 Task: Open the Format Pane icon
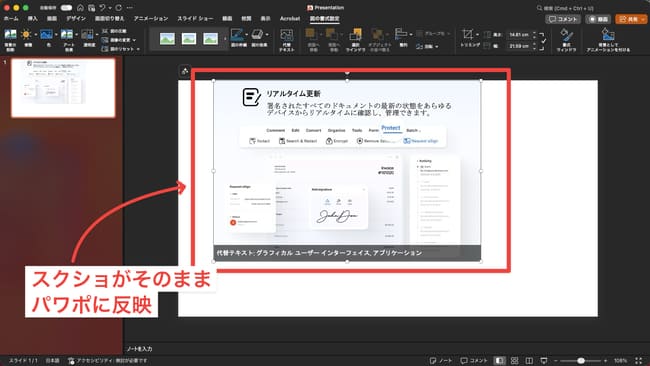point(566,34)
